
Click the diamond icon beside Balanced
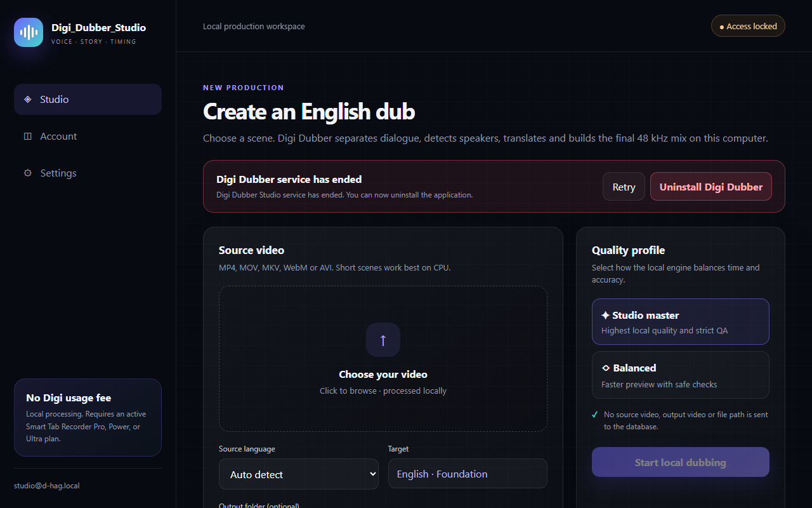(605, 368)
